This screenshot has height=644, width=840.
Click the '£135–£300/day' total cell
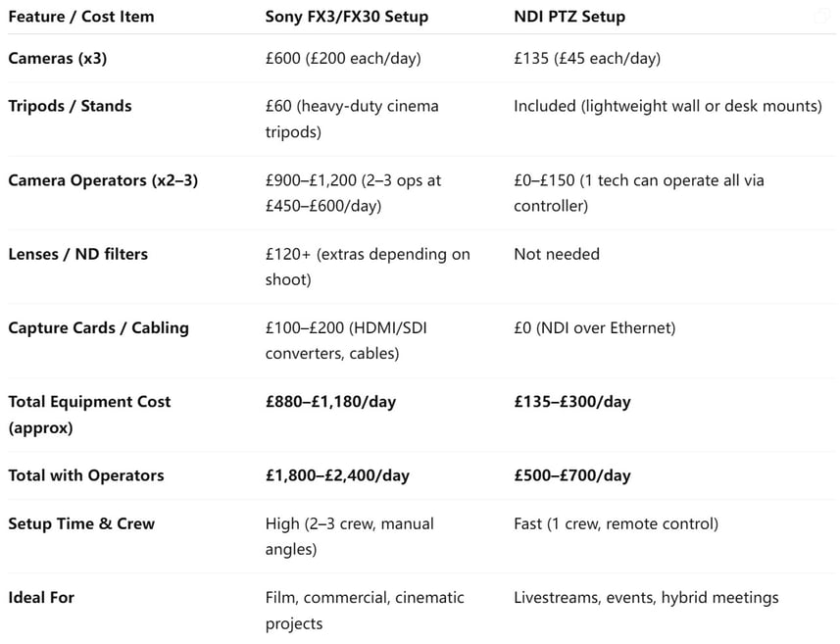click(572, 402)
